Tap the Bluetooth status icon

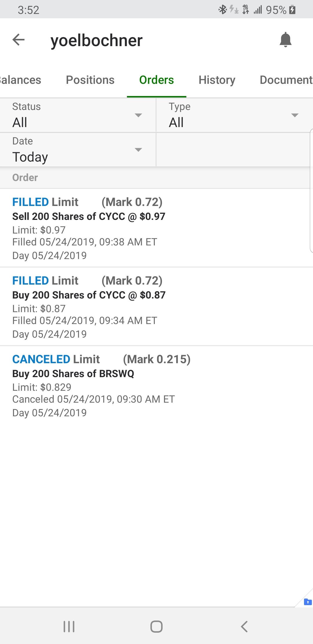coord(222,10)
